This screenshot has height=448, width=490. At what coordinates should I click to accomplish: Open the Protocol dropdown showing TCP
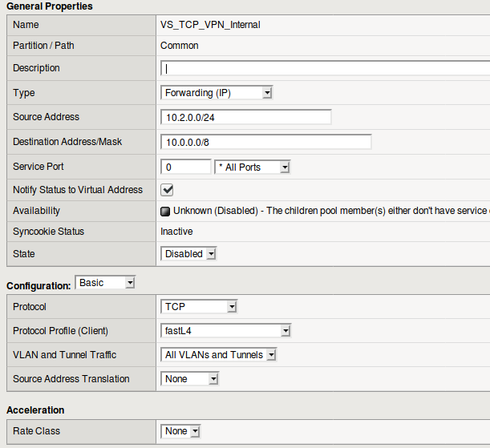(200, 307)
